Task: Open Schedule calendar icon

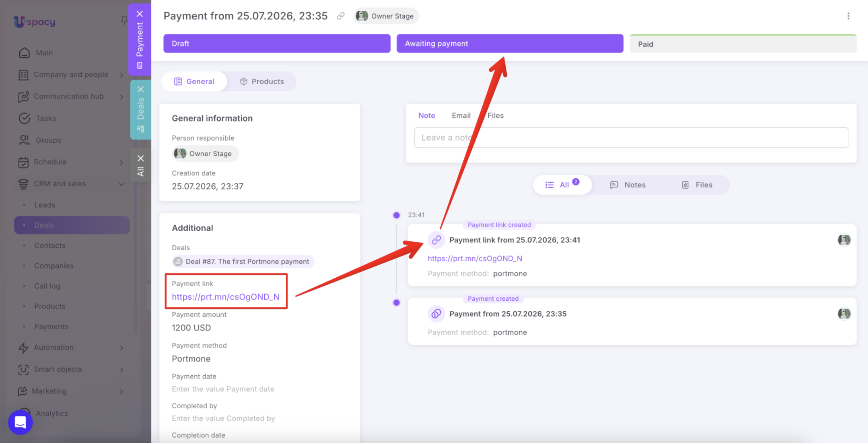Action: click(23, 162)
